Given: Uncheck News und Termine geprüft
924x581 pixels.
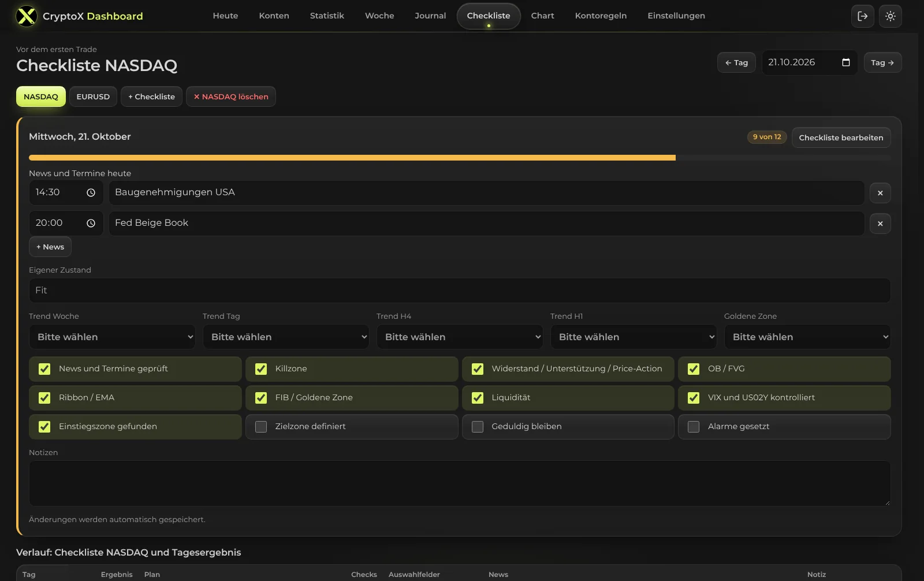Looking at the screenshot, I should click(44, 369).
